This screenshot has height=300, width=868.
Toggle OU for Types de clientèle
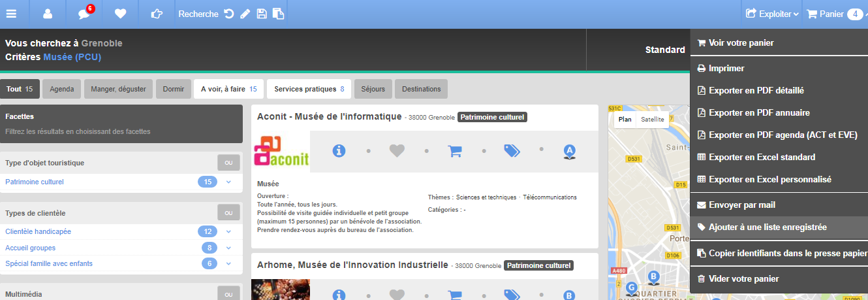[228, 212]
